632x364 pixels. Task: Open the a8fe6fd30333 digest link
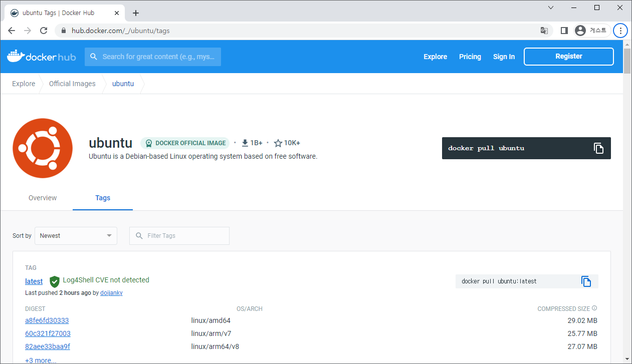point(47,320)
